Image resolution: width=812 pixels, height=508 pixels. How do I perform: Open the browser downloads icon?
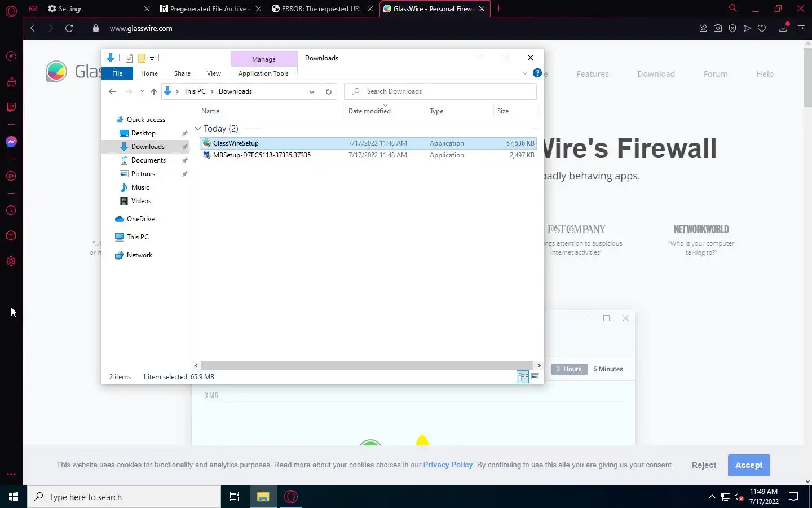click(783, 28)
